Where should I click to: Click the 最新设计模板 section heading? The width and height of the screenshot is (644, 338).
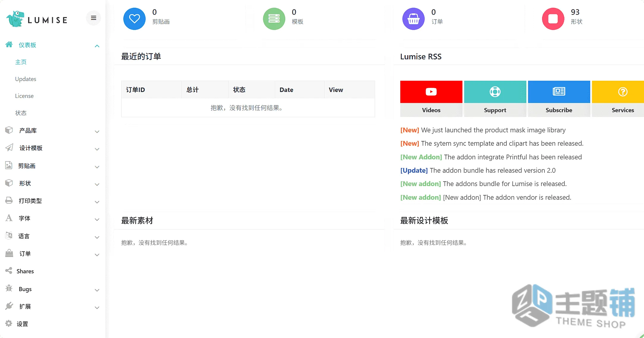[x=424, y=220]
